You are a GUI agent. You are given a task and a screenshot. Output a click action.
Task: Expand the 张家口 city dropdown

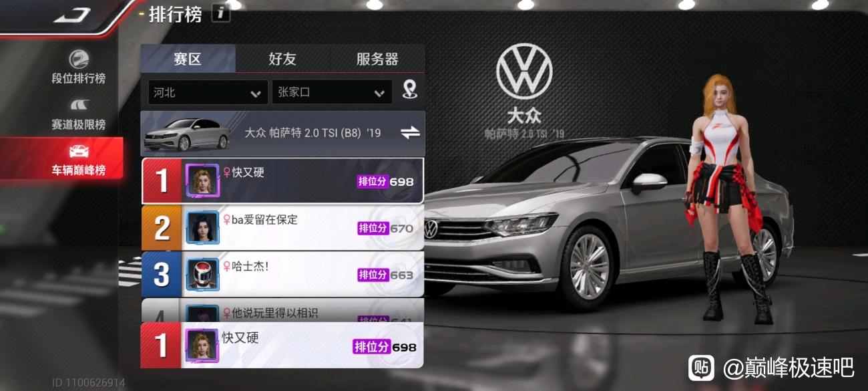click(332, 92)
